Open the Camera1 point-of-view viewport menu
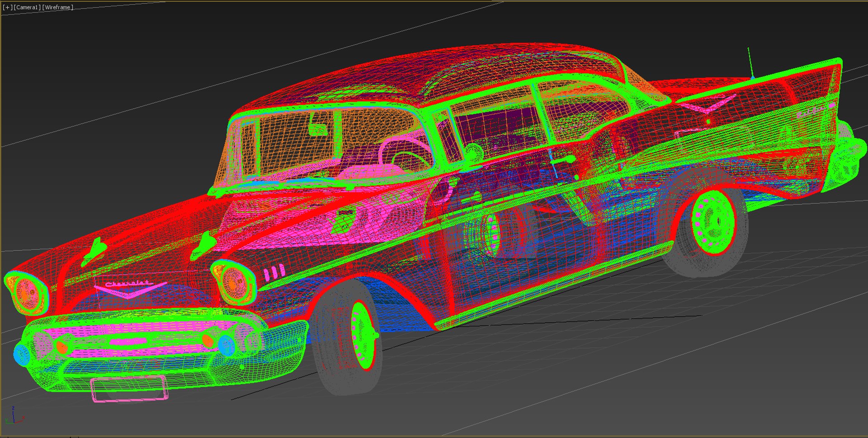This screenshot has width=868, height=438. coord(27,7)
